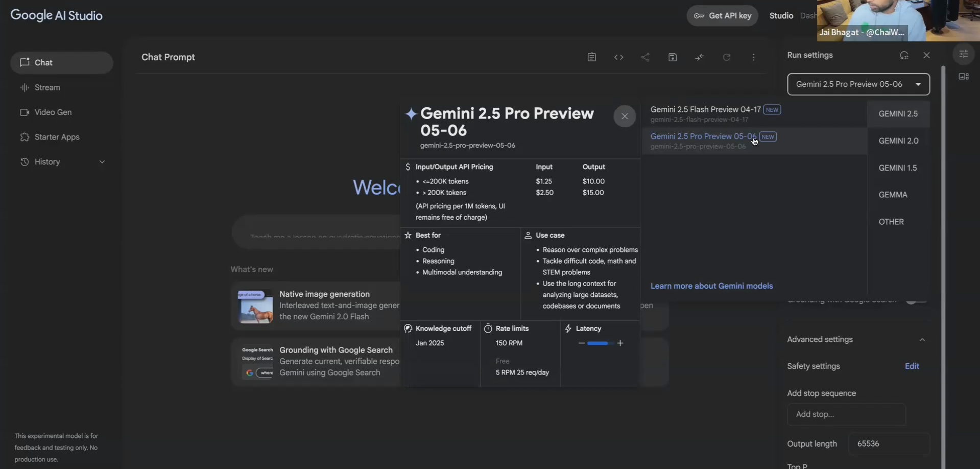The width and height of the screenshot is (980, 469).
Task: Open the prompt gallery icon below settings
Action: point(964,77)
